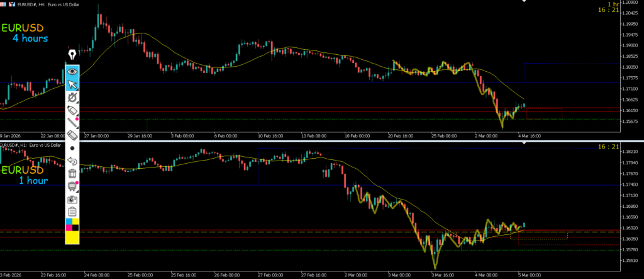Viewport: 644px width, 279px height.
Task: Click the black dot brush size button
Action: 72,148
